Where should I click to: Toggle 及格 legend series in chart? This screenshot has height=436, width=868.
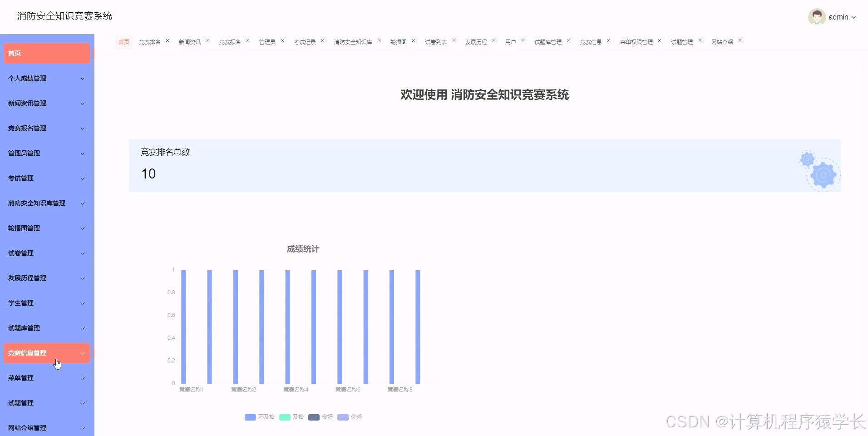tap(291, 417)
